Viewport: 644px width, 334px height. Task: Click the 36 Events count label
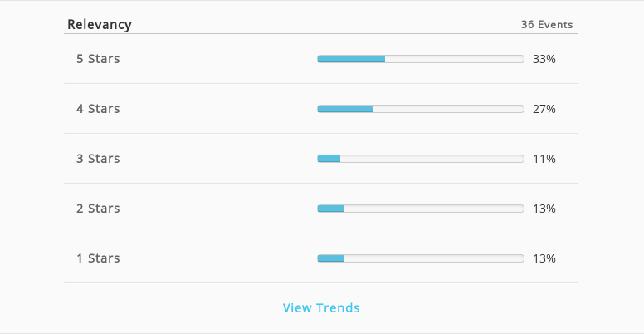tap(547, 25)
